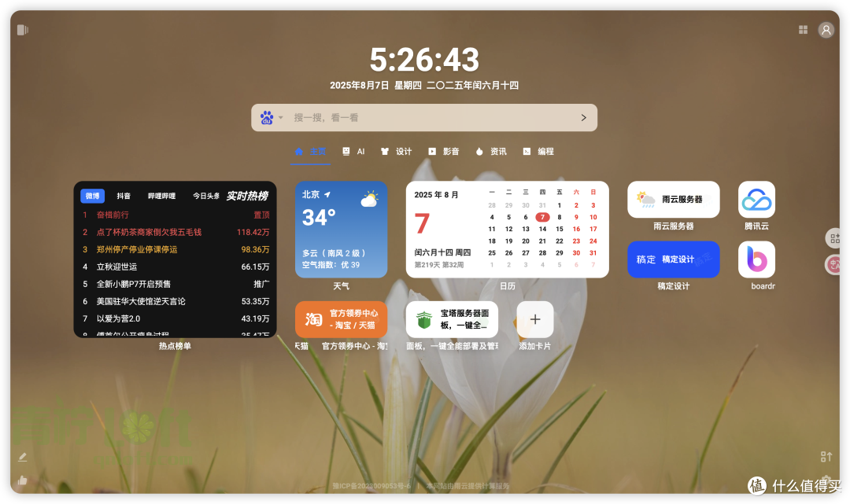Select the 主页 home tab
This screenshot has height=504, width=850.
click(311, 152)
